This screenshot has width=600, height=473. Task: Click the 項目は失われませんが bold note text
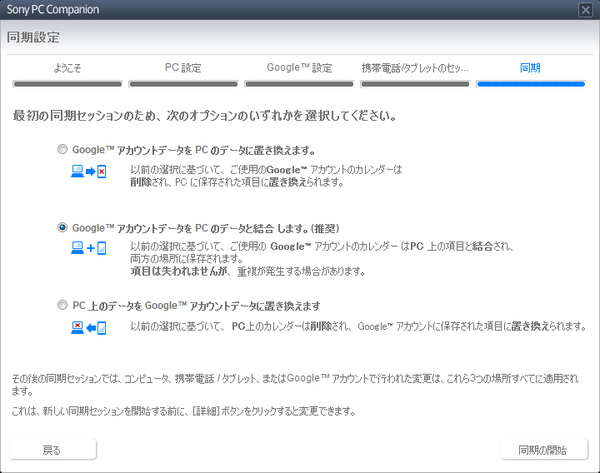[179, 272]
